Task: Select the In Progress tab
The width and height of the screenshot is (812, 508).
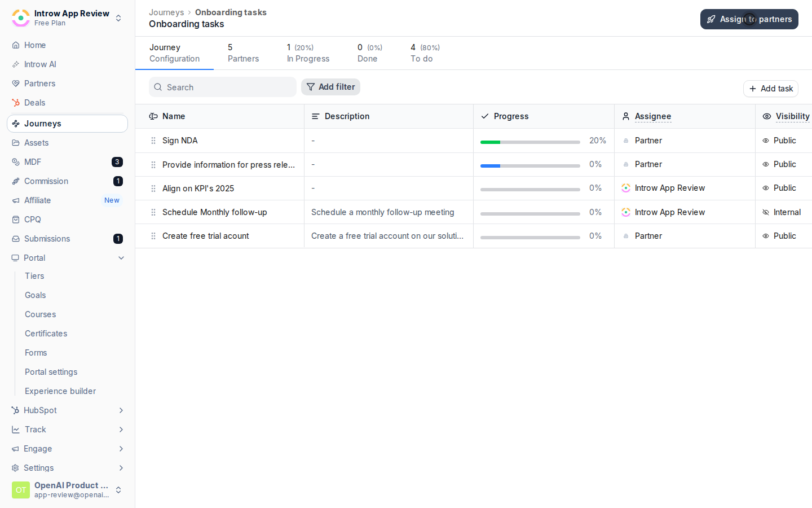Action: tap(308, 53)
